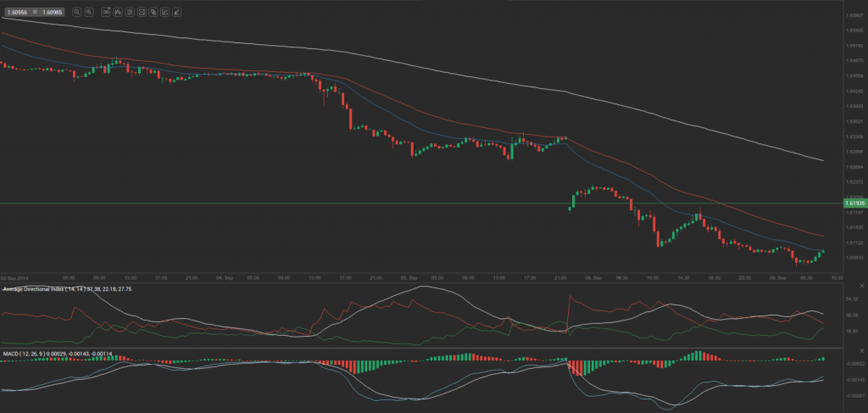868x413 pixels.
Task: Select the green 1.61935 price marker
Action: pos(854,204)
